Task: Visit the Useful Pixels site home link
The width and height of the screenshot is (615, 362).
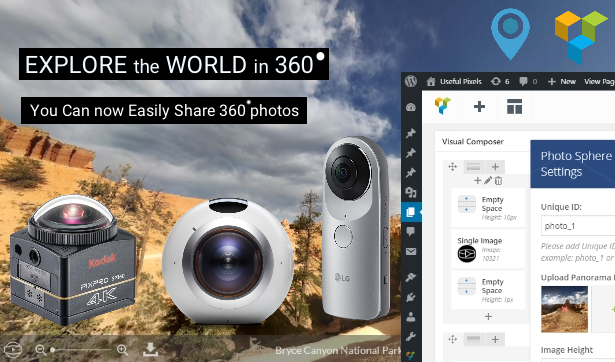Action: [x=454, y=81]
